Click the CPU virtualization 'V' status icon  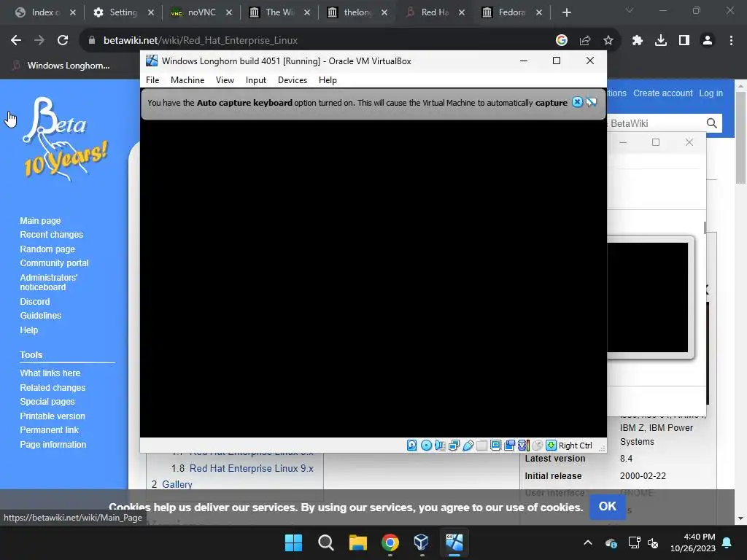523,446
